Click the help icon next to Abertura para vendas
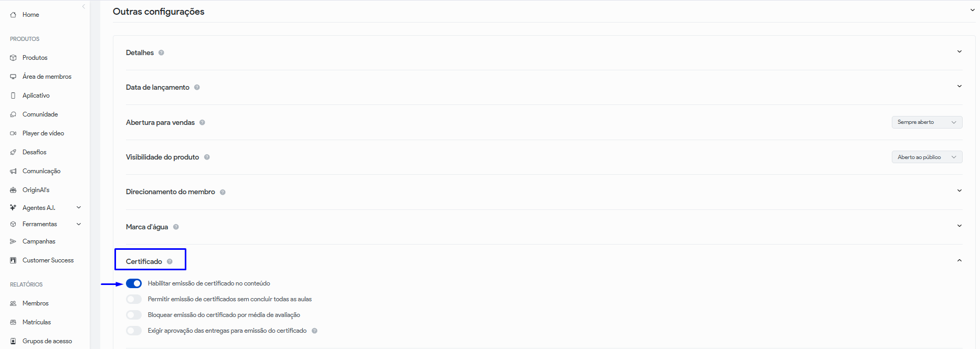Image resolution: width=980 pixels, height=349 pixels. (x=202, y=122)
